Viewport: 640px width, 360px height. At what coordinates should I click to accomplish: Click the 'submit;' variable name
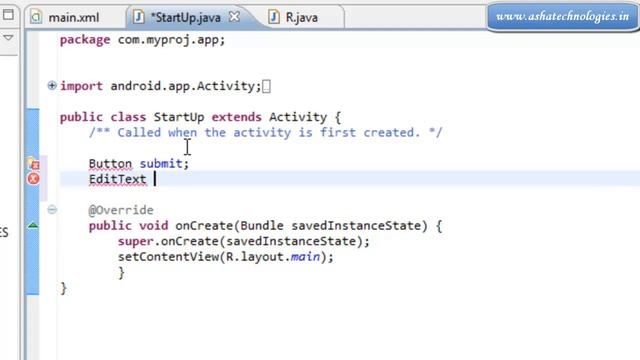(x=164, y=164)
